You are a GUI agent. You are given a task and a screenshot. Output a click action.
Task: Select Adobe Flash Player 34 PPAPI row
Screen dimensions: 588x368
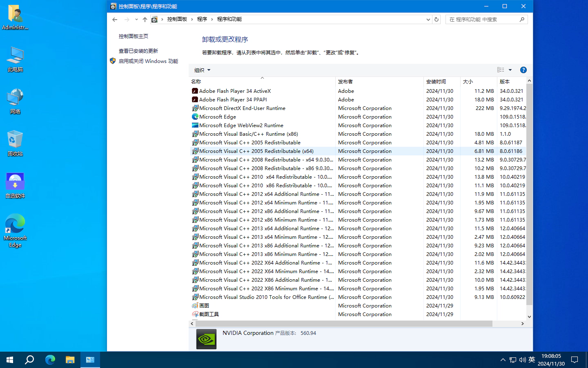click(357, 100)
